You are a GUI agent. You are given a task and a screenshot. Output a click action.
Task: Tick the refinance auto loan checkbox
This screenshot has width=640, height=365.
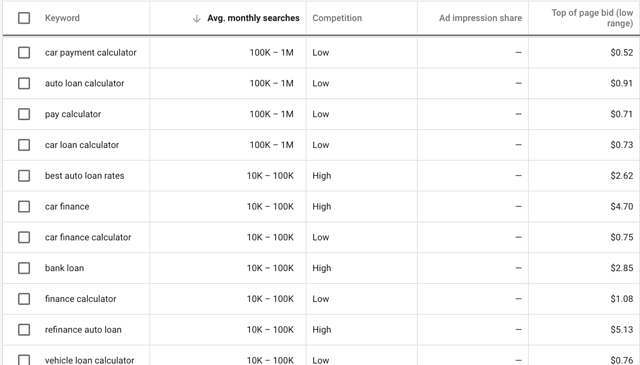point(24,330)
